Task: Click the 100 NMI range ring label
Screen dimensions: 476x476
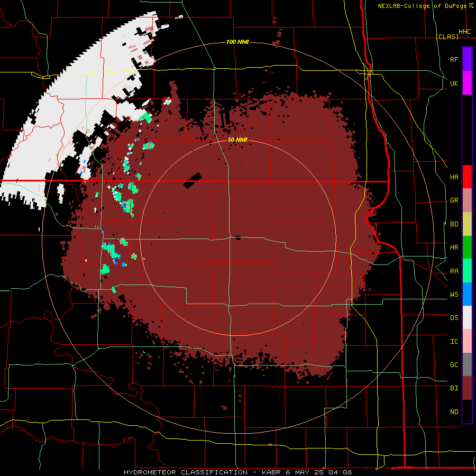Action: pyautogui.click(x=237, y=42)
